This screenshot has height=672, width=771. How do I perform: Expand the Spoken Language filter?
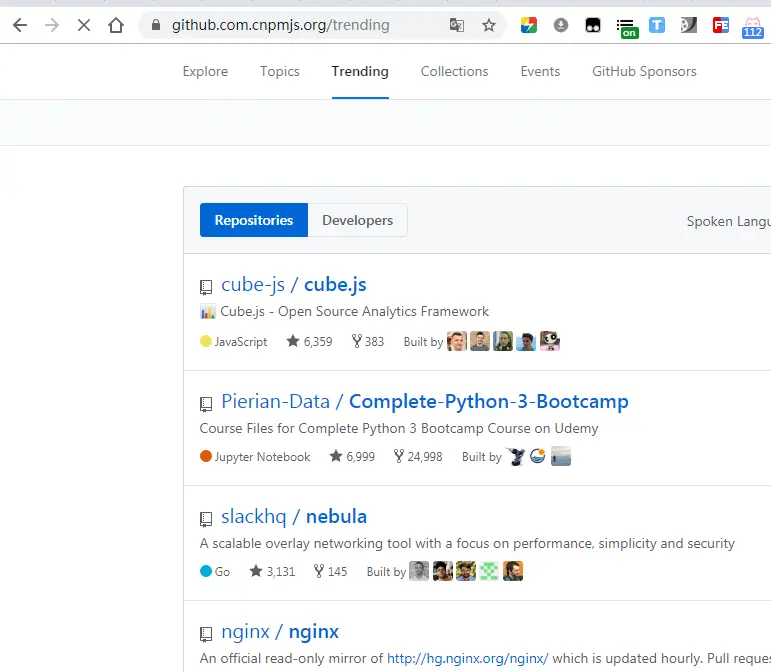[x=728, y=221]
